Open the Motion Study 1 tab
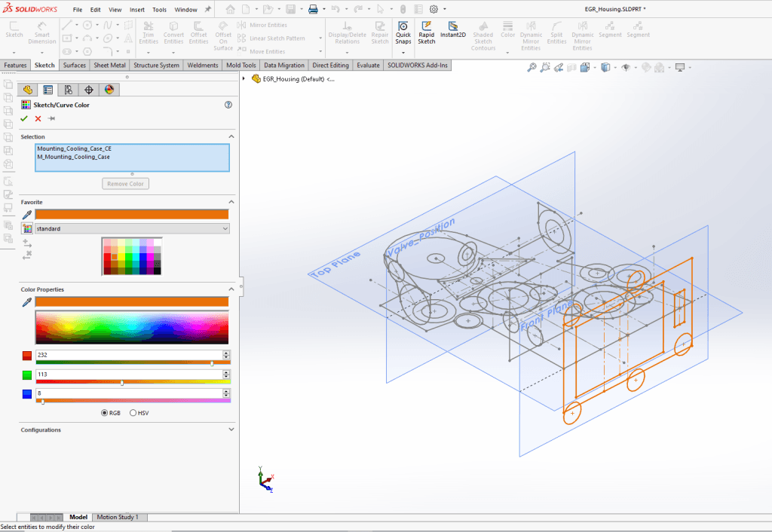Image resolution: width=772 pixels, height=532 pixels. pos(120,517)
